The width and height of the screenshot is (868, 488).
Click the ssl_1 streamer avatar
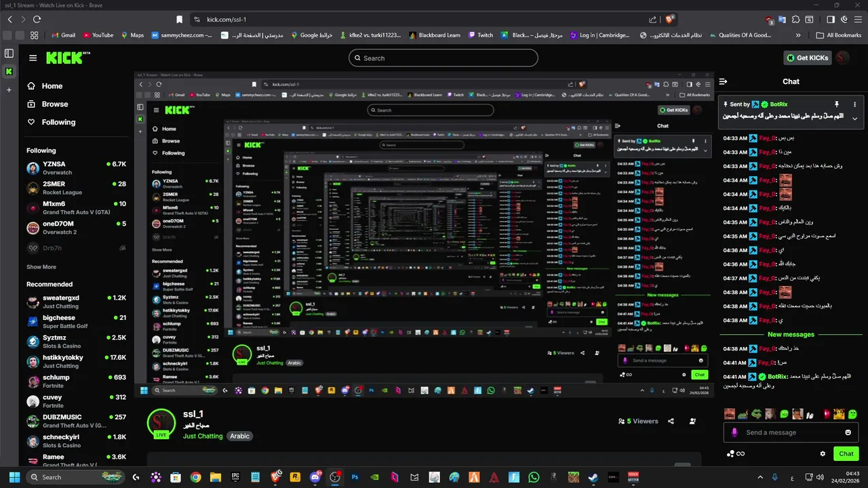tap(161, 423)
